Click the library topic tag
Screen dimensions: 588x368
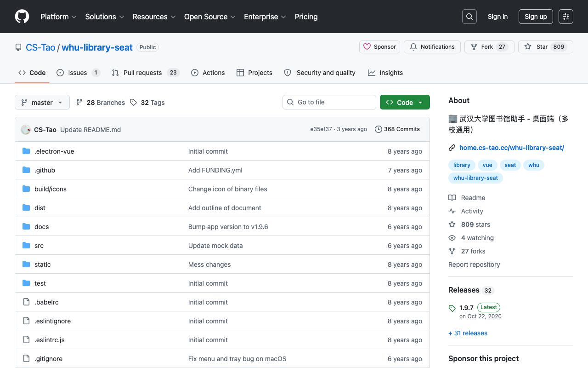(x=462, y=165)
